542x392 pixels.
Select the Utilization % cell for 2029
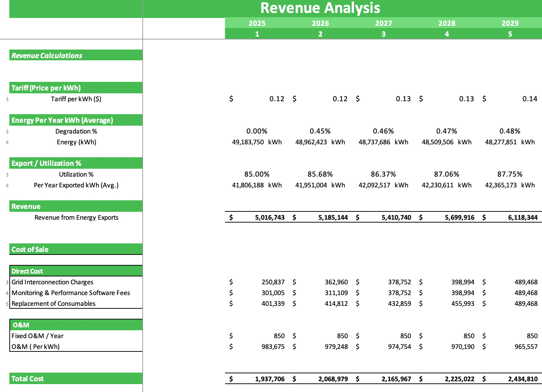point(510,174)
